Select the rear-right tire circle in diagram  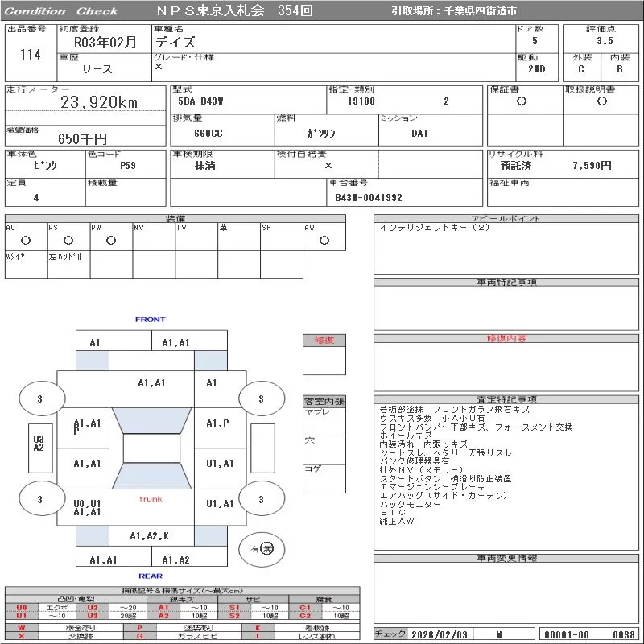pos(261,499)
